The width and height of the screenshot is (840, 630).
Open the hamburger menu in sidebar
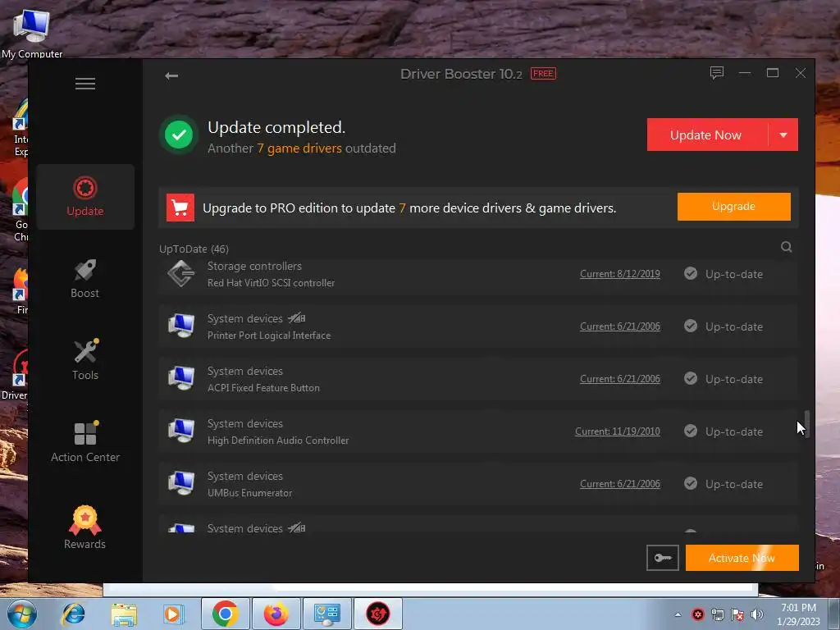tap(85, 84)
